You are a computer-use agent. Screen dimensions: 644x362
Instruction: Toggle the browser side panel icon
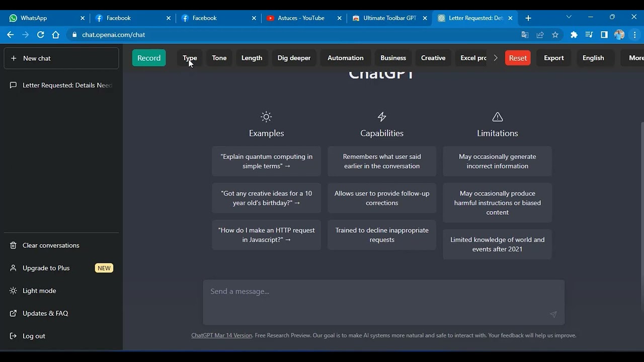(604, 35)
